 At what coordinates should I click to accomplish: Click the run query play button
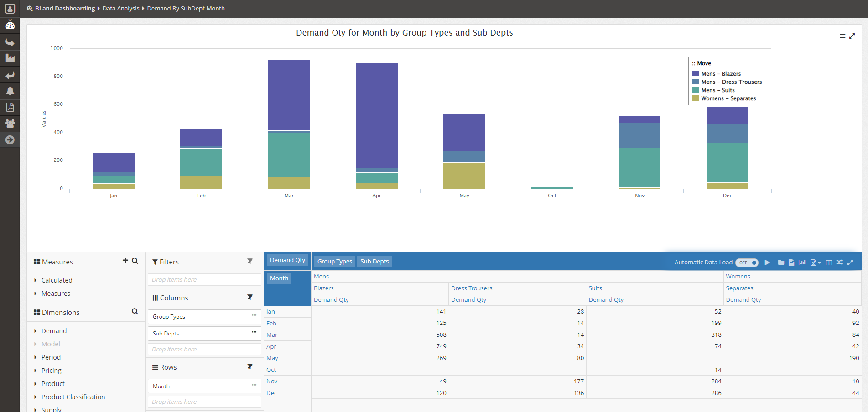pos(767,263)
